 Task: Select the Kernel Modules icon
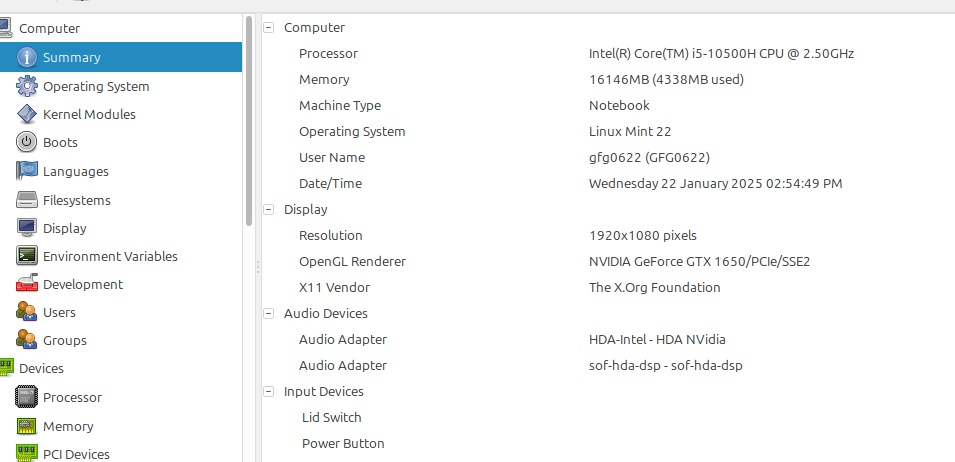pyautogui.click(x=27, y=114)
